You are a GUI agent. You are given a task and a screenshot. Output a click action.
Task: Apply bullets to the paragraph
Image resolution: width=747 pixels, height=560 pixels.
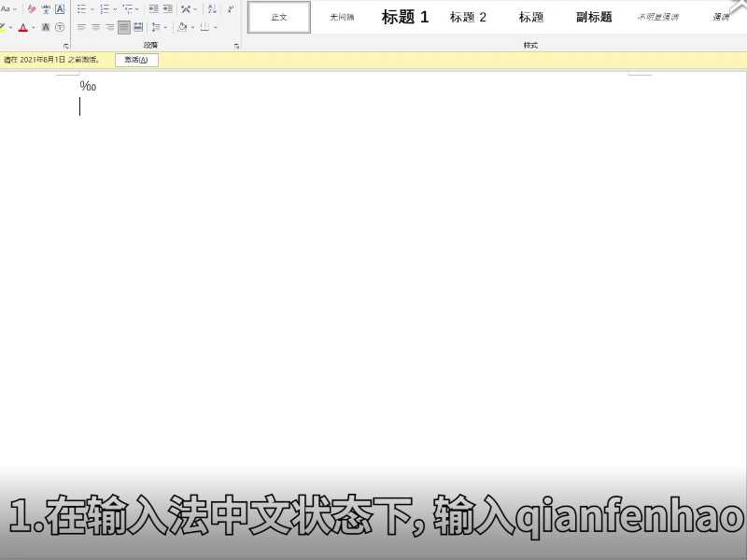[83, 9]
